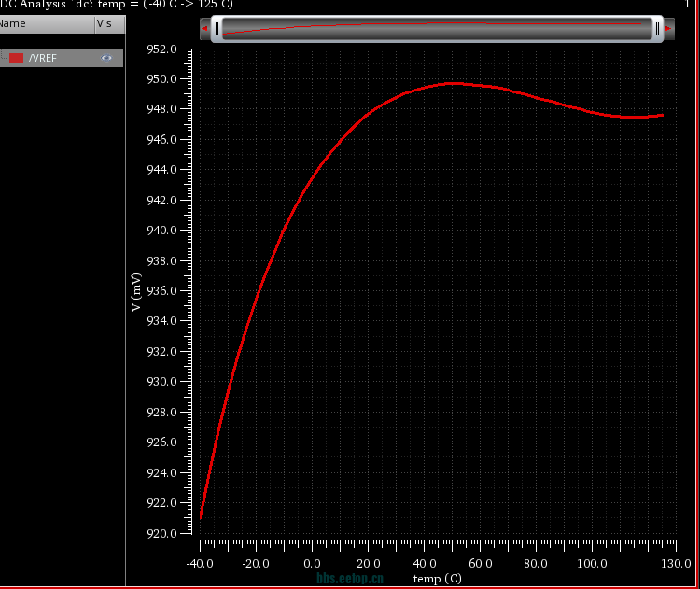Click the 0.0 x-axis tick value
The height and width of the screenshot is (589, 700).
[x=312, y=564]
